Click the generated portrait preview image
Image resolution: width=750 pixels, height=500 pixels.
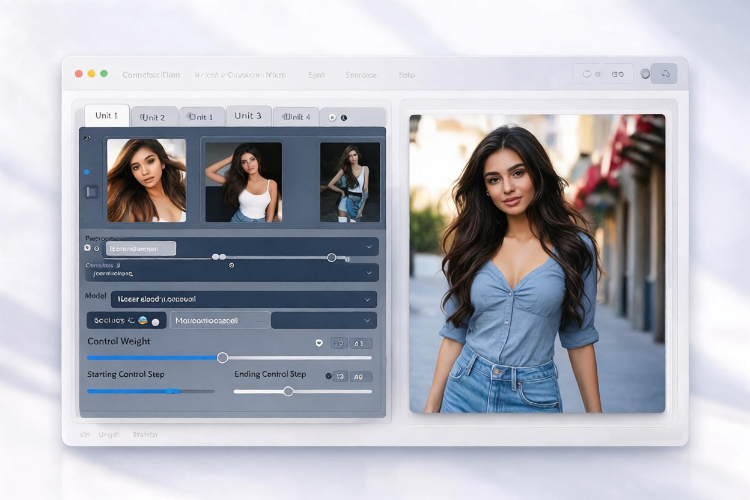click(537, 263)
